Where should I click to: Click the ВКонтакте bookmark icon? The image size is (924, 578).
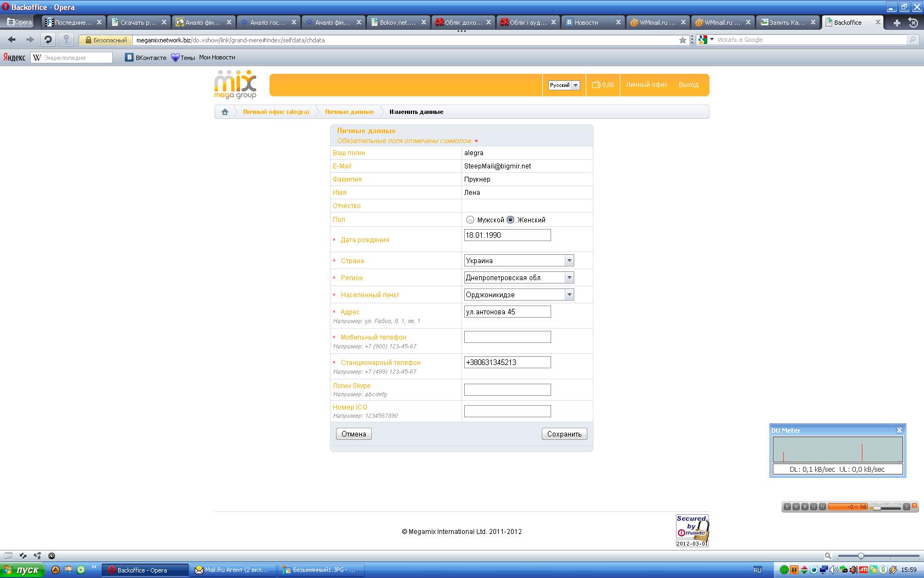pos(129,57)
